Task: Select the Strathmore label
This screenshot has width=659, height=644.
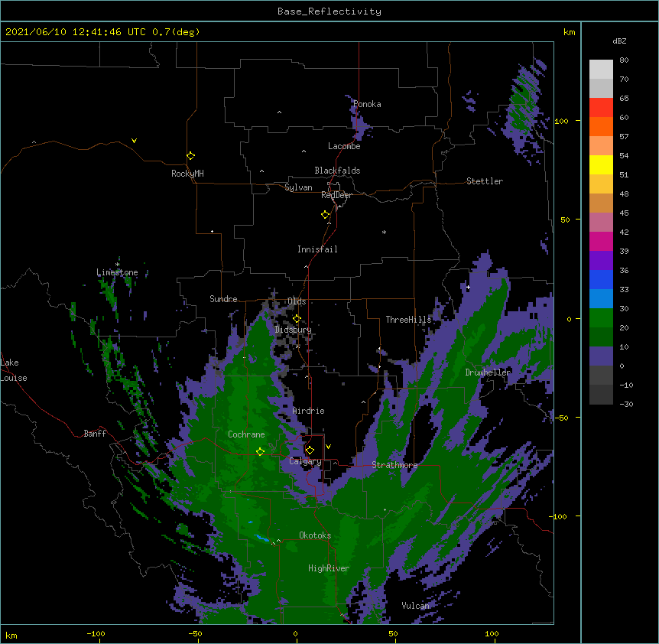Action: click(x=394, y=465)
